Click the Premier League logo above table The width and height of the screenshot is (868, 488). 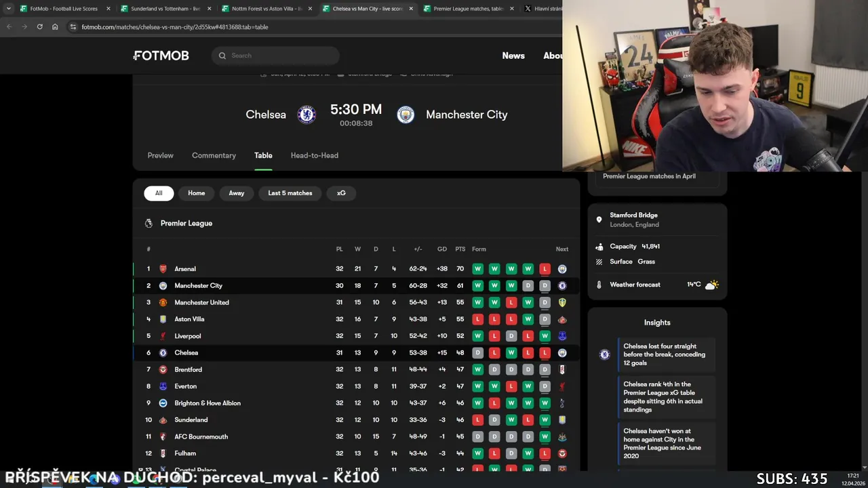click(149, 223)
